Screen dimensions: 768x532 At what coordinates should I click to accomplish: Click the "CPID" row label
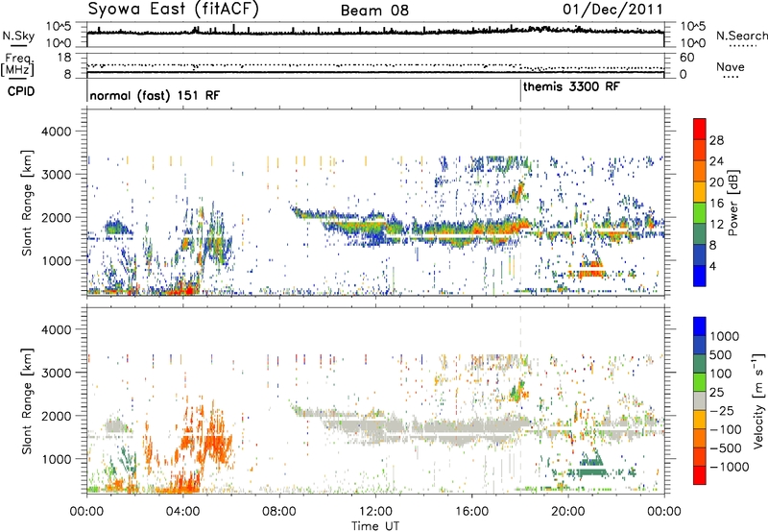(x=20, y=91)
